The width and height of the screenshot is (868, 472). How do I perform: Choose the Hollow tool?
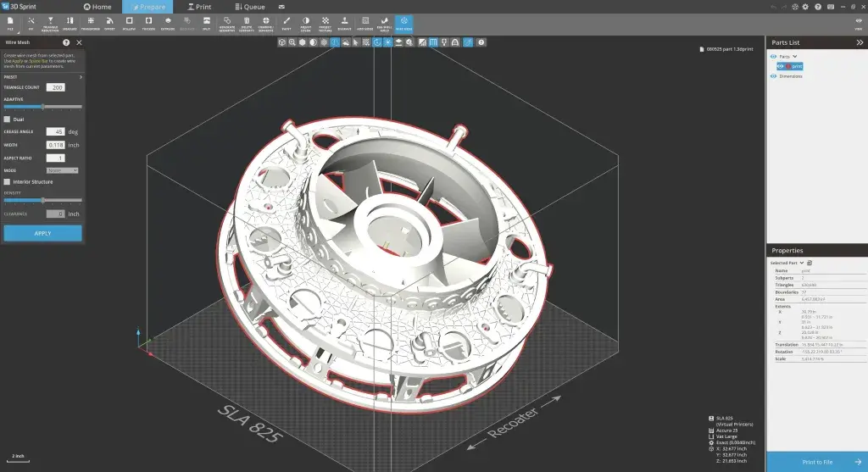(129, 23)
